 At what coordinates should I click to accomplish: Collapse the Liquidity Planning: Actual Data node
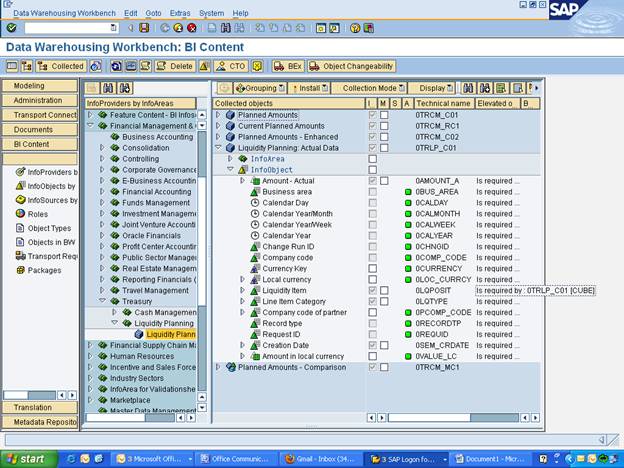pos(218,148)
